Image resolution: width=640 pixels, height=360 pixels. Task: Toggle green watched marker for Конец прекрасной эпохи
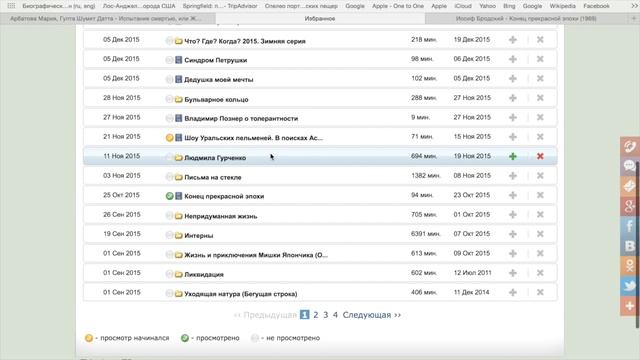169,196
